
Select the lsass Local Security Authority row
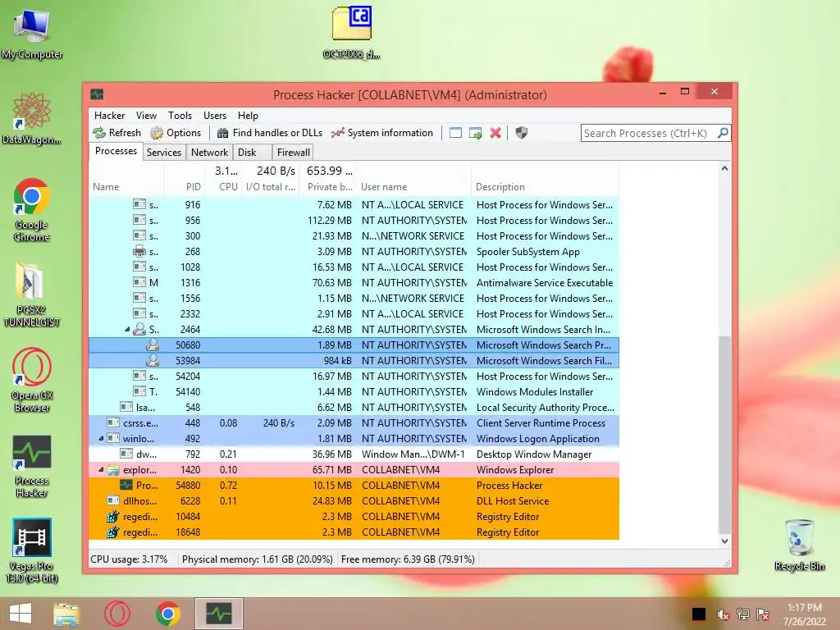354,407
